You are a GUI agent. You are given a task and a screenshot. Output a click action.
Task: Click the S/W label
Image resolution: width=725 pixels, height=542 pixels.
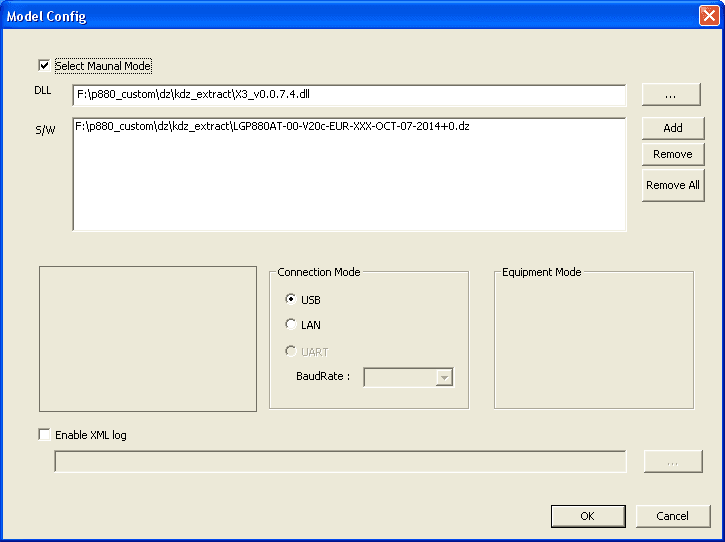[x=45, y=130]
